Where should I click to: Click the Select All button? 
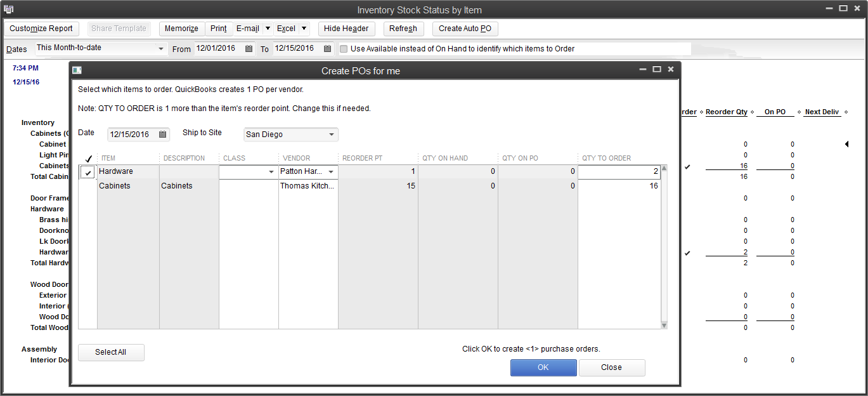pos(111,352)
